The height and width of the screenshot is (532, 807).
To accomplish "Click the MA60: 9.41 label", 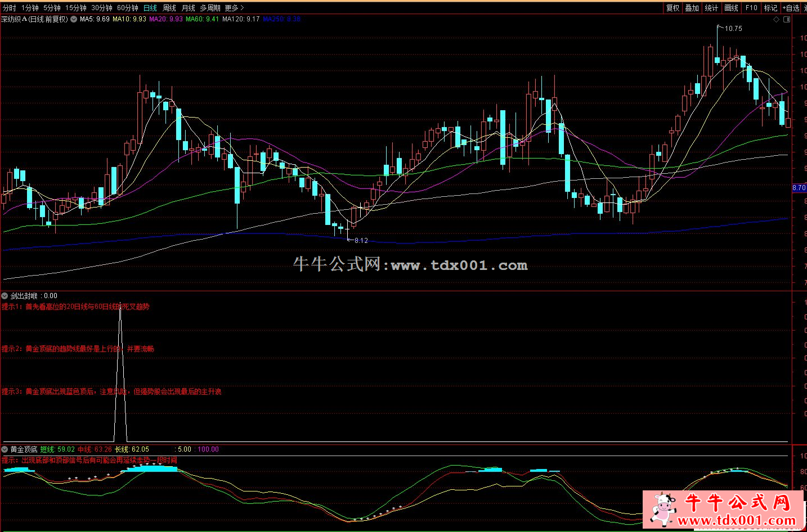I will (202, 19).
